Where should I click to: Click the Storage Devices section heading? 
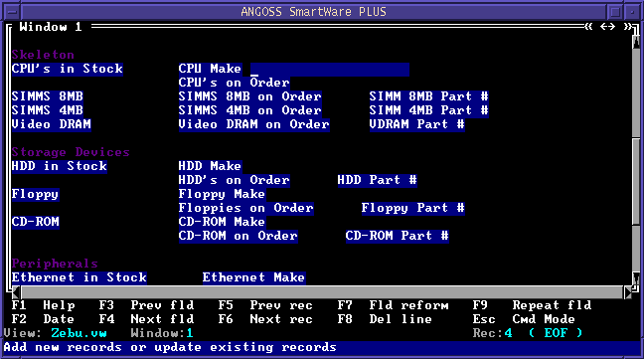coord(71,152)
